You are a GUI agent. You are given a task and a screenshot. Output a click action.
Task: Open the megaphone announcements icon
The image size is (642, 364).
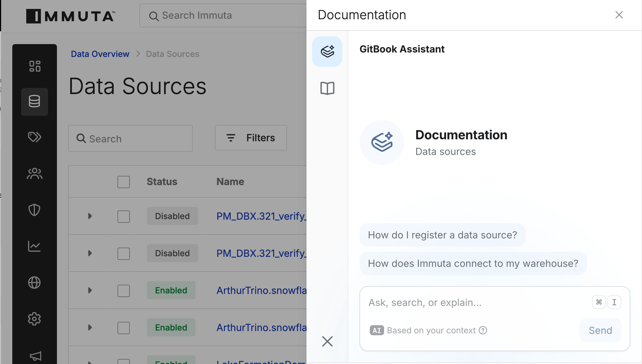point(35,356)
